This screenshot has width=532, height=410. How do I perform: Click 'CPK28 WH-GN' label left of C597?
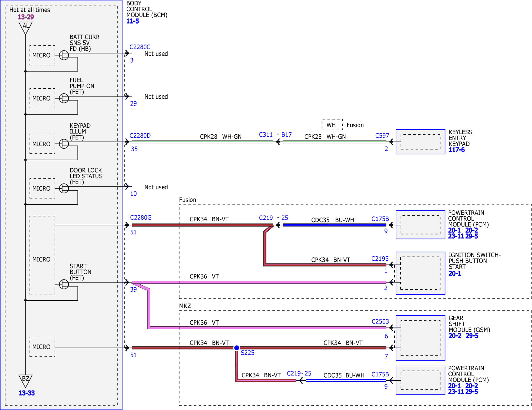[325, 137]
